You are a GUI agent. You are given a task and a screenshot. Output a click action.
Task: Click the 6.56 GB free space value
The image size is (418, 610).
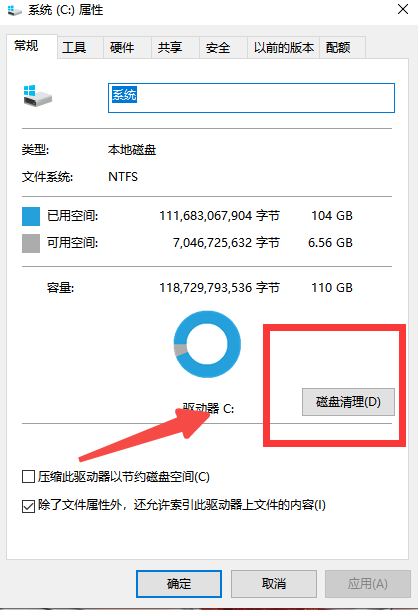point(330,243)
